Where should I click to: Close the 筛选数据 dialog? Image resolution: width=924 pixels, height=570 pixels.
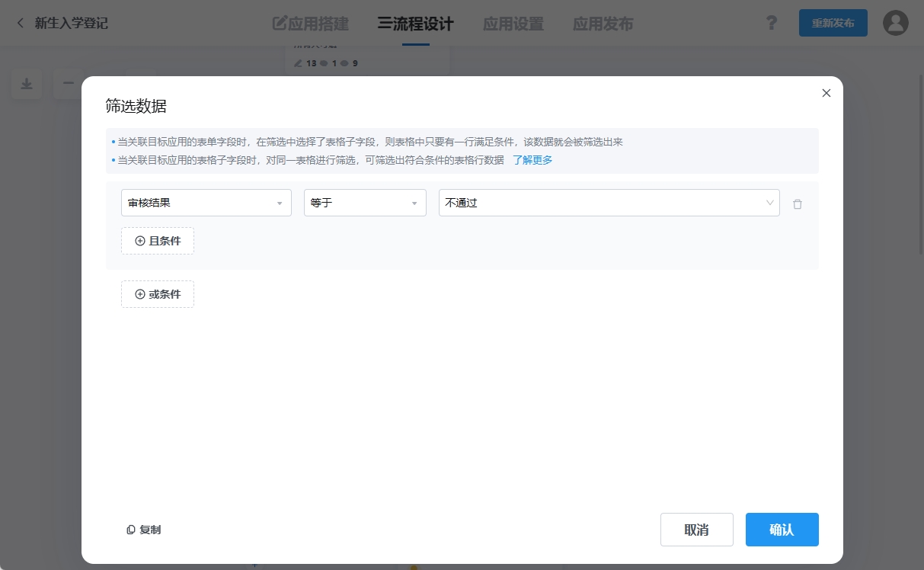826,93
